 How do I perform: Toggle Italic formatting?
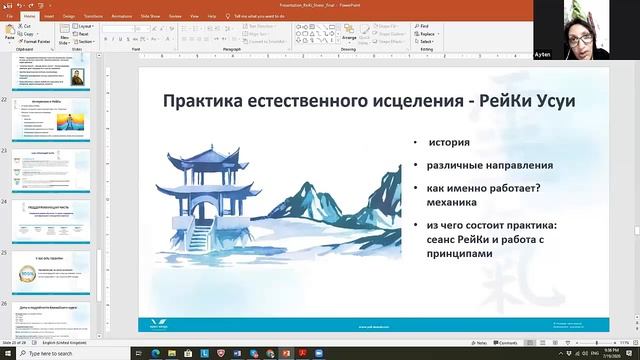pyautogui.click(x=113, y=39)
